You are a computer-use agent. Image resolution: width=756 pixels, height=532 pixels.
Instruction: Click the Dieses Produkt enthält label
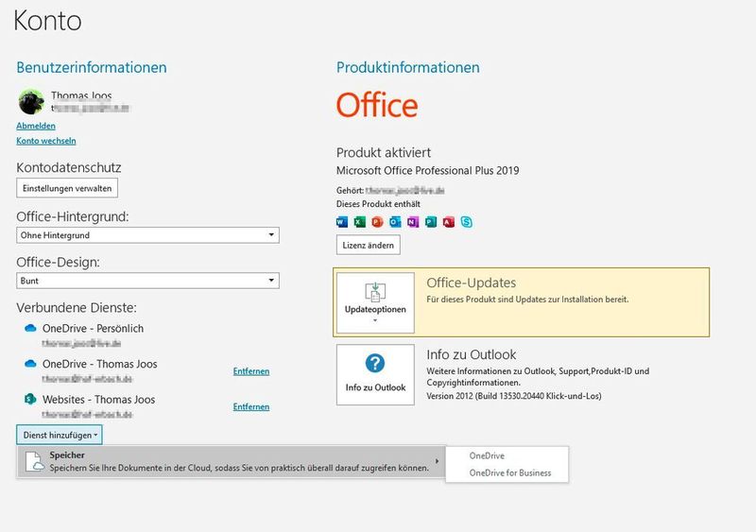click(x=378, y=204)
